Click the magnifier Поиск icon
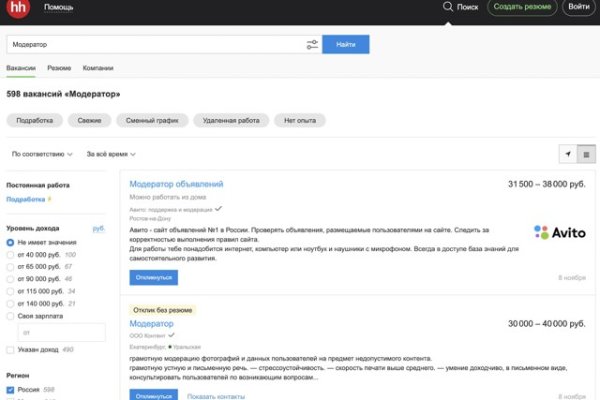The image size is (600, 400). click(x=449, y=7)
